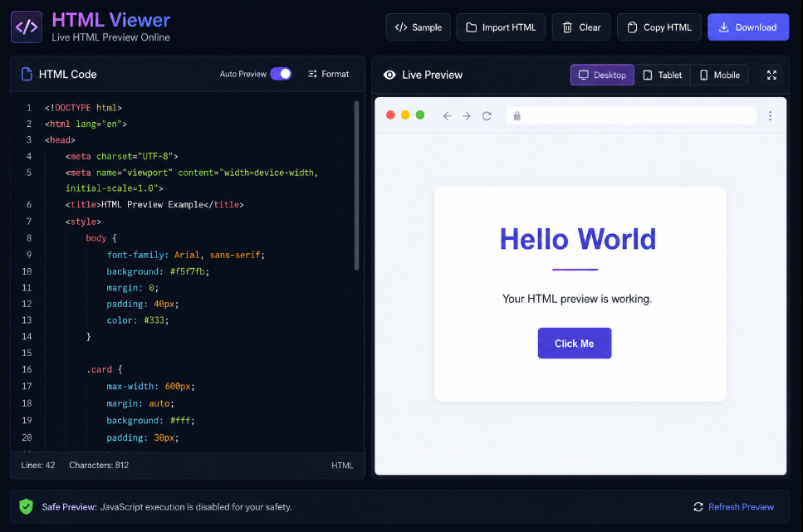The image size is (803, 532).
Task: Reload the preview browser page
Action: [x=487, y=115]
